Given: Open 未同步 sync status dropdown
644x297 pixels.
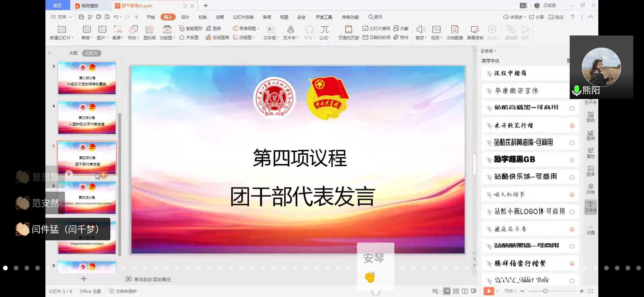Looking at the screenshot, I should pos(514,17).
